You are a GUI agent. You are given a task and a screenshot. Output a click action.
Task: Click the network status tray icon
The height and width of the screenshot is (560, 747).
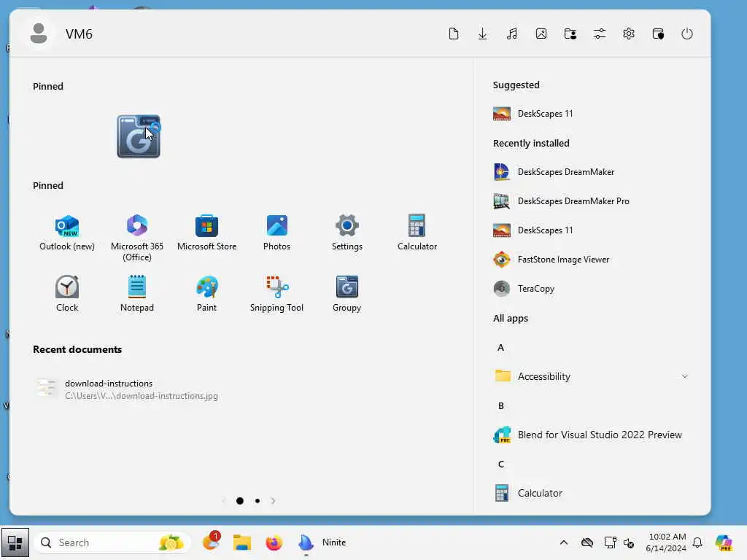tap(610, 542)
